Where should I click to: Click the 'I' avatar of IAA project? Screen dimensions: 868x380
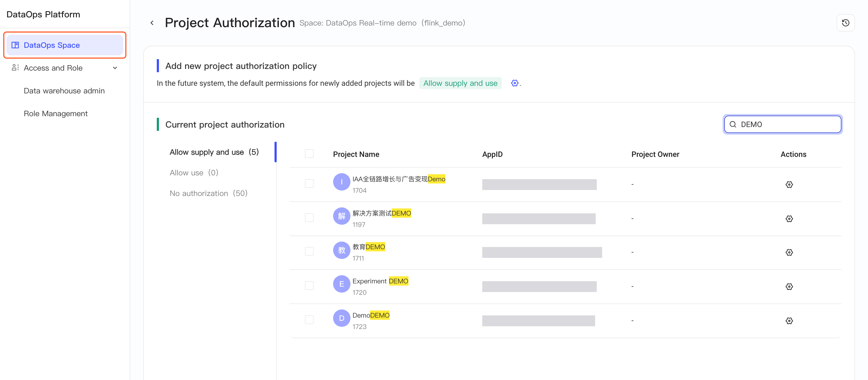[341, 182]
